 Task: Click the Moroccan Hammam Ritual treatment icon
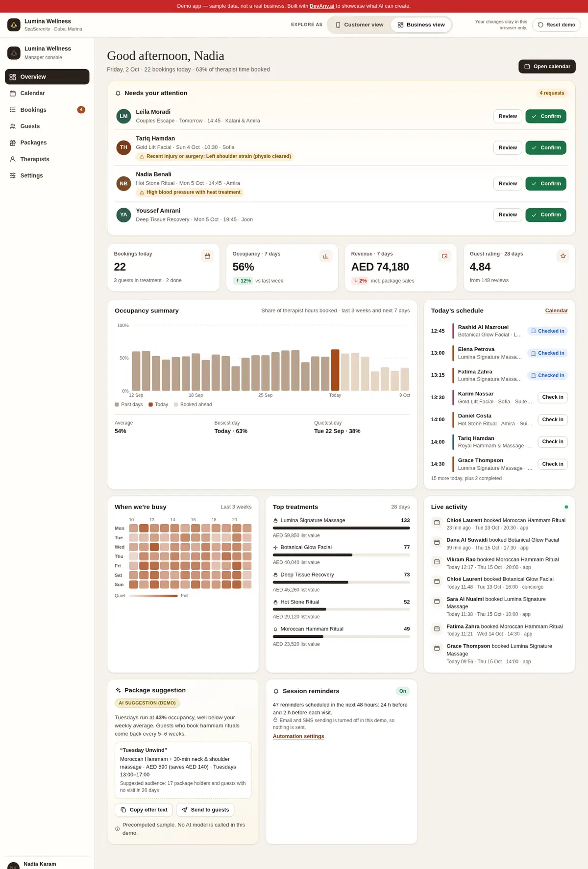coord(275,629)
